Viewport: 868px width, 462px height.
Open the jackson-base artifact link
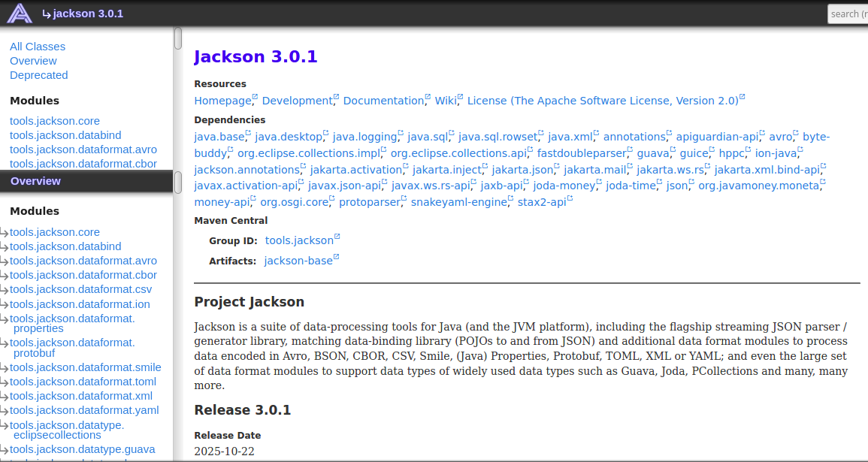tap(298, 261)
